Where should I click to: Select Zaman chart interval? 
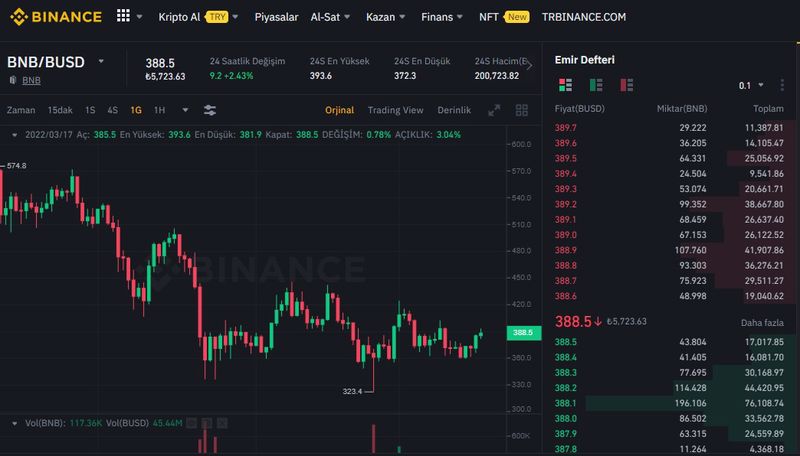click(x=21, y=110)
